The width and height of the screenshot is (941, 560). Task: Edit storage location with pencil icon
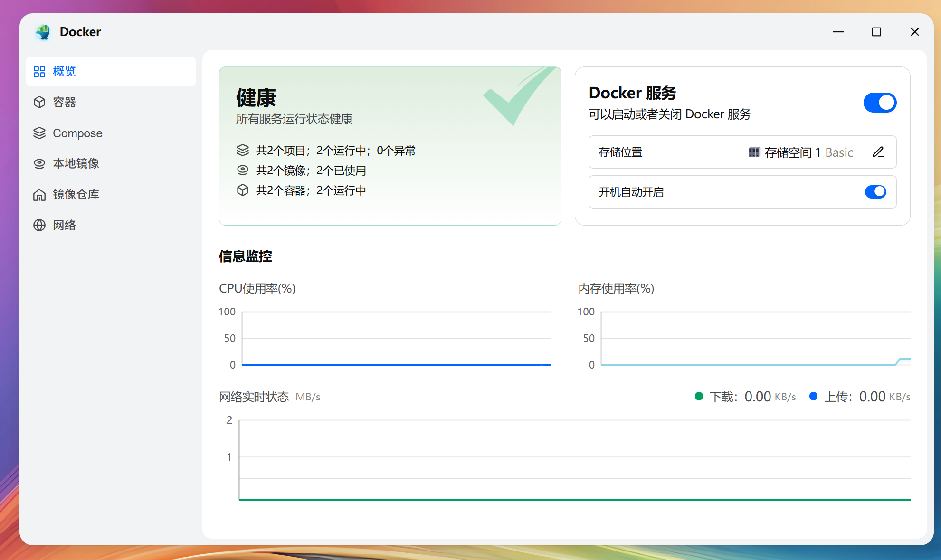(x=878, y=152)
